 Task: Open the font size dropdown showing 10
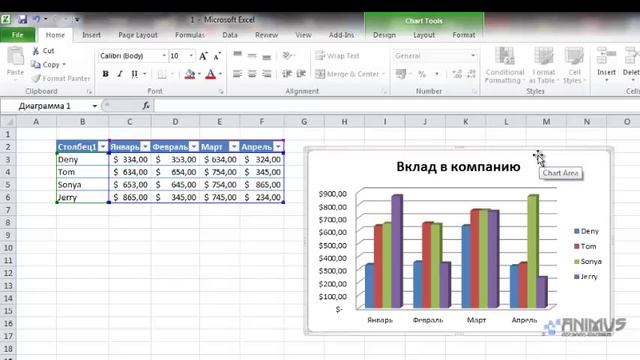click(191, 56)
